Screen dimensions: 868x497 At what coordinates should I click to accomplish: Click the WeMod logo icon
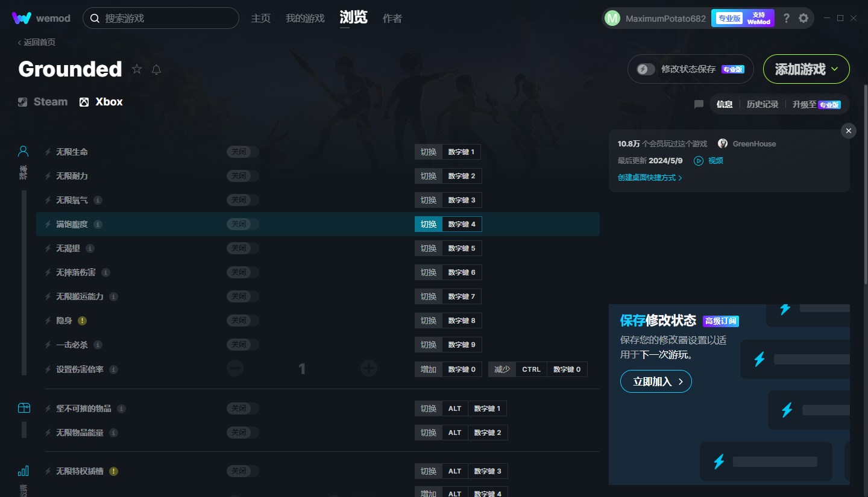point(21,18)
